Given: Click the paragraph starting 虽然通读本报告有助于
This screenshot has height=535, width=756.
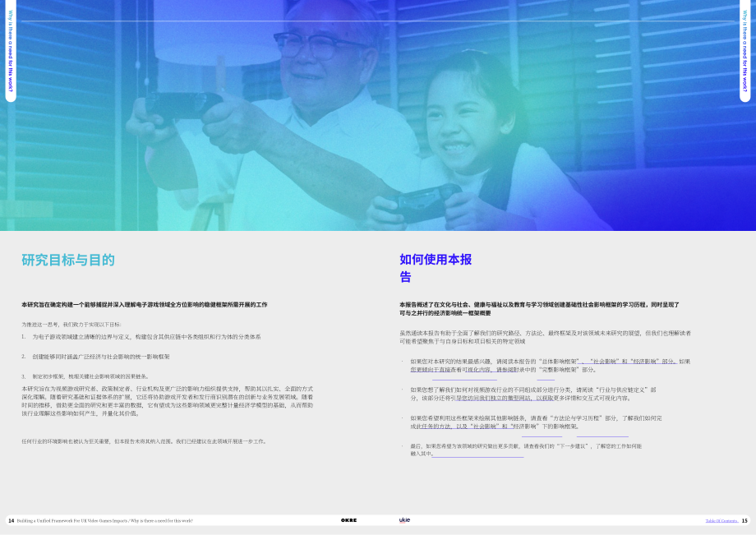Looking at the screenshot, I should coord(545,338).
